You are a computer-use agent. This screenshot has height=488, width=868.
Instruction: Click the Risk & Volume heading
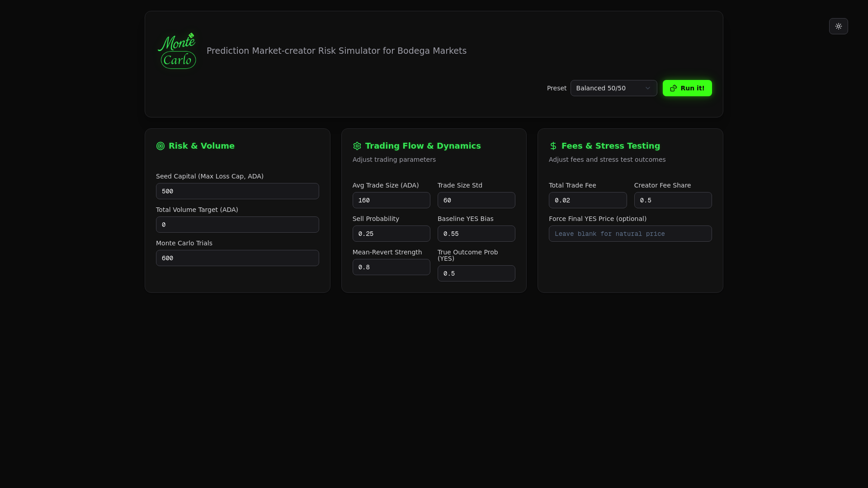tap(202, 146)
